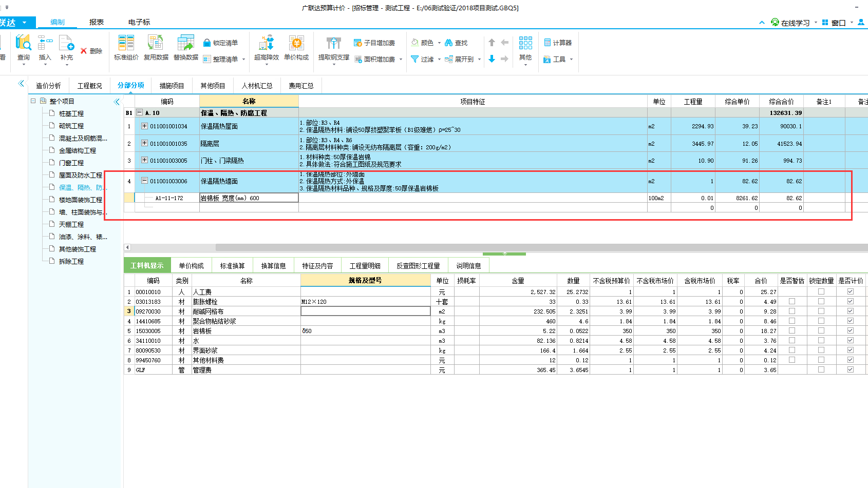The height and width of the screenshot is (488, 868).
Task: Click the left arrow of horizontal scrollbar
Action: tap(128, 247)
